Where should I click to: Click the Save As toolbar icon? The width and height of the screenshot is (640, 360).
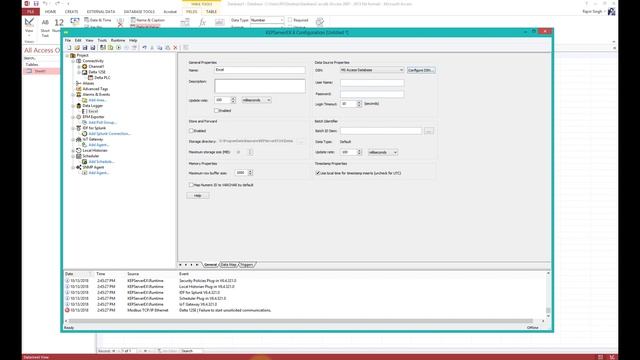pos(93,48)
